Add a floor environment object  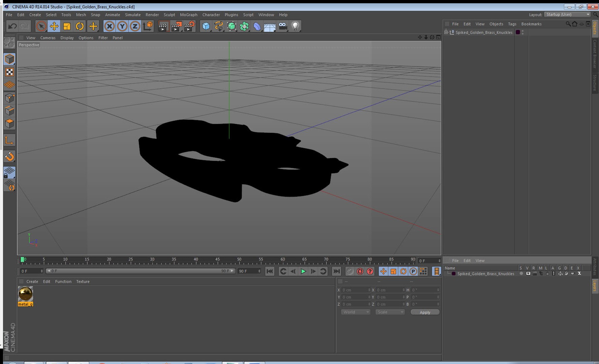point(270,26)
